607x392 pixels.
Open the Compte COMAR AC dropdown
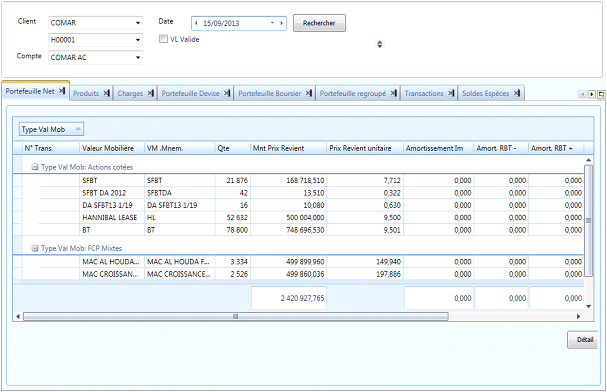138,57
